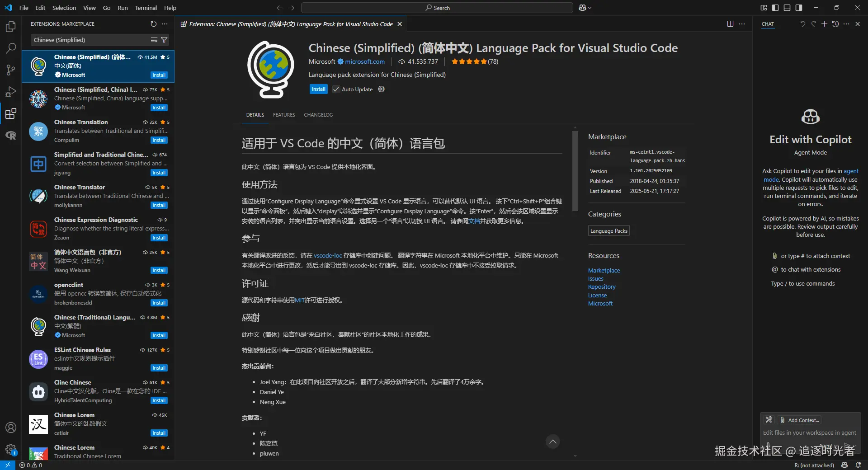Open Repository resource link
The height and width of the screenshot is (470, 868).
point(602,287)
